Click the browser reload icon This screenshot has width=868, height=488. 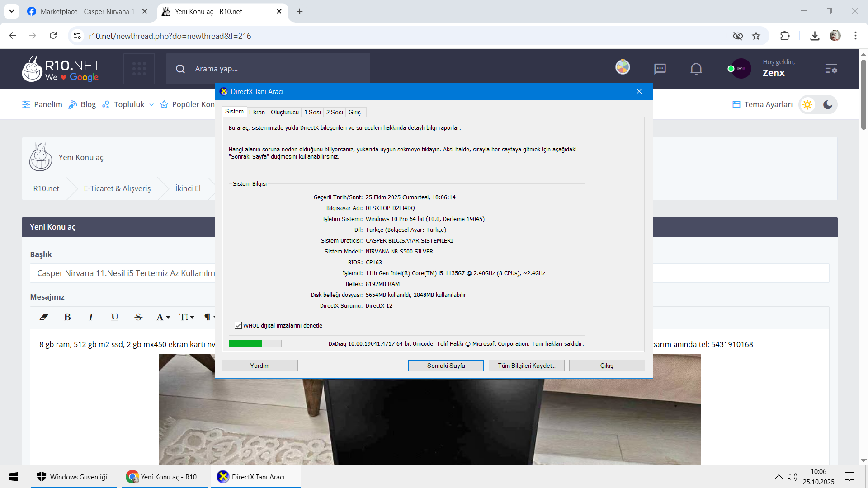(53, 36)
